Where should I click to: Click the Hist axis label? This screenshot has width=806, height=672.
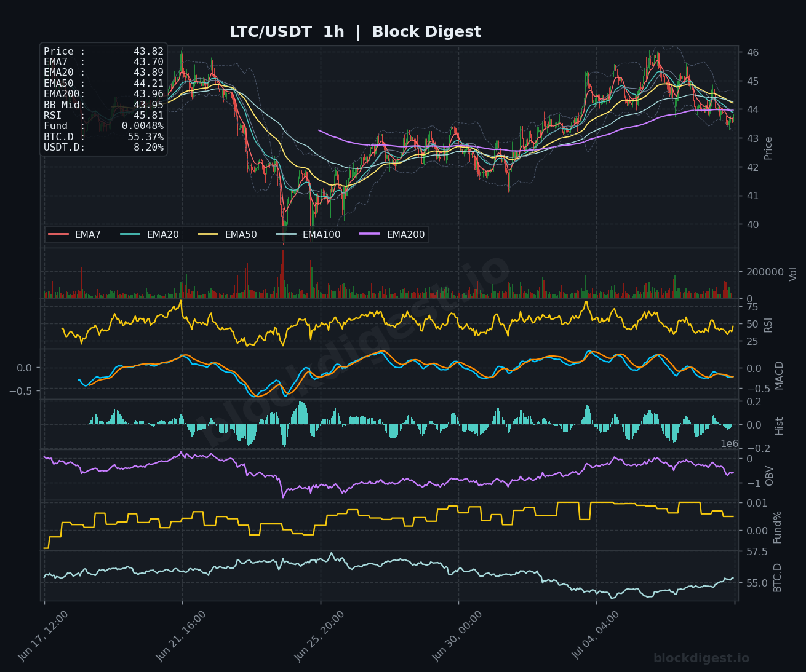pyautogui.click(x=779, y=425)
